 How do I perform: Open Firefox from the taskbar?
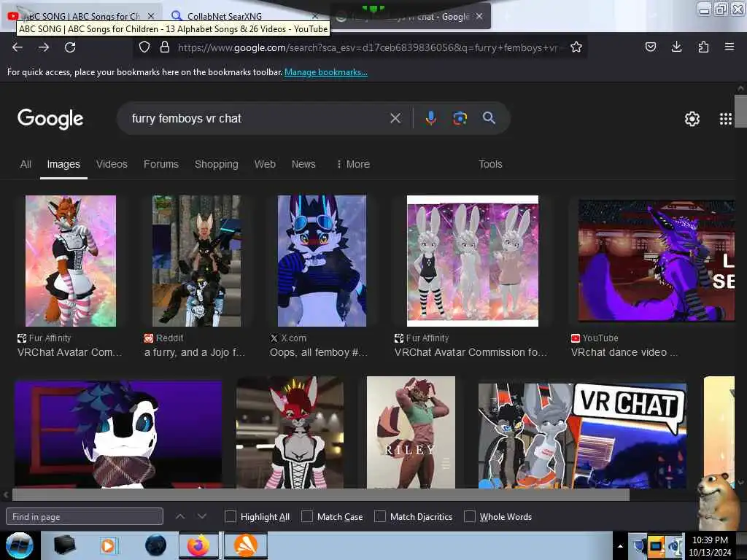tap(198, 545)
